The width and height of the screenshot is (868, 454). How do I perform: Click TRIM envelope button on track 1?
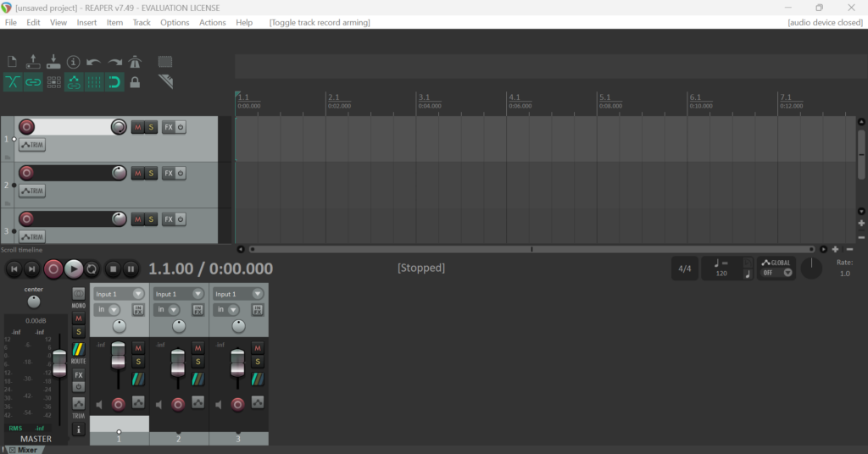tap(32, 145)
